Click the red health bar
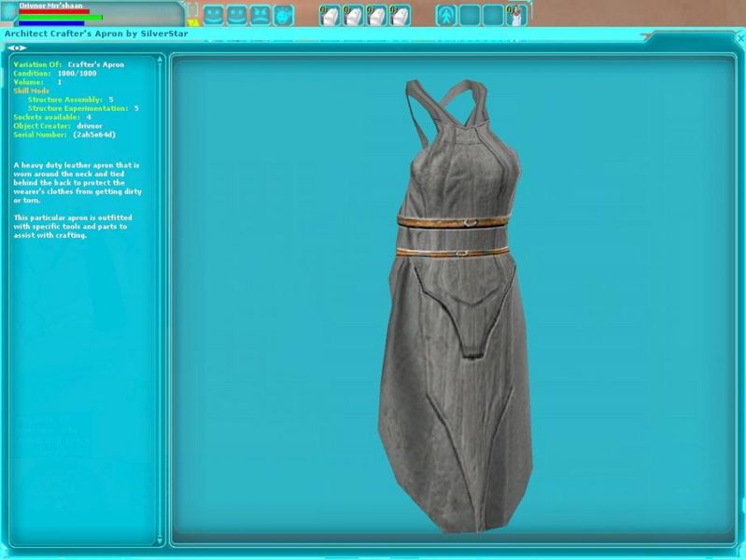This screenshot has height=560, width=746. click(54, 11)
